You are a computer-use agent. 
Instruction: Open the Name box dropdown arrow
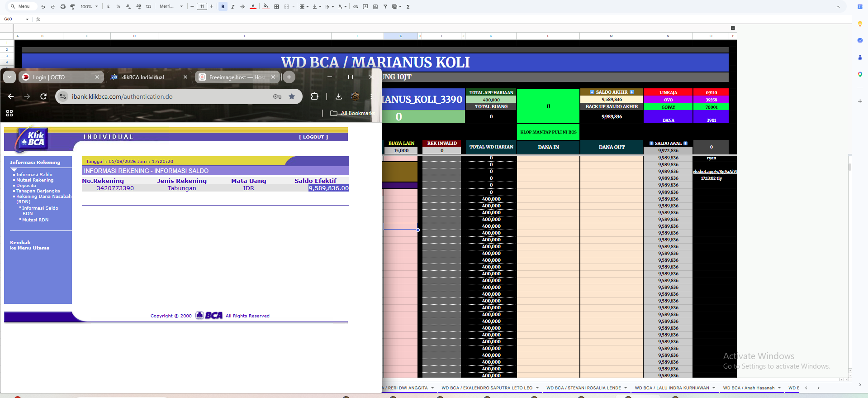click(x=27, y=19)
